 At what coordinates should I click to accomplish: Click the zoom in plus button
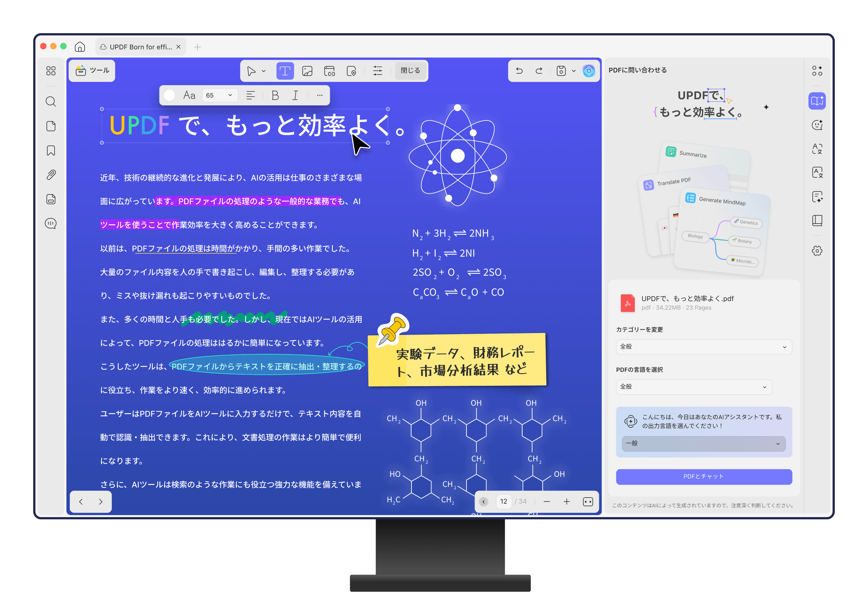point(566,502)
